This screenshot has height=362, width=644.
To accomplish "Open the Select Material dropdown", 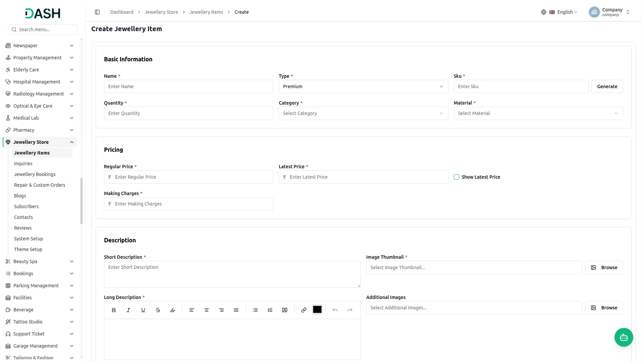I will point(538,113).
